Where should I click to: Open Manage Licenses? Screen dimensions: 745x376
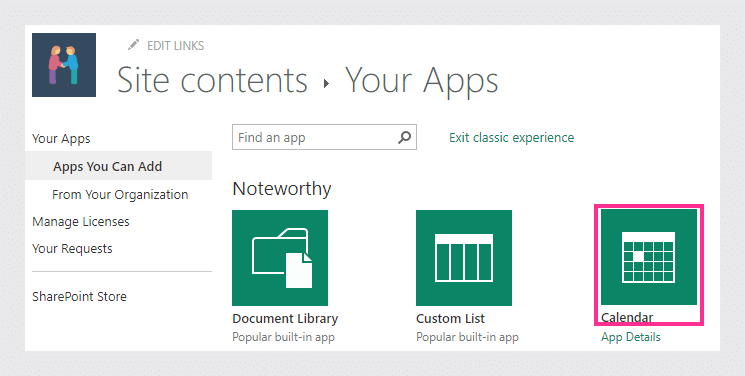[81, 222]
